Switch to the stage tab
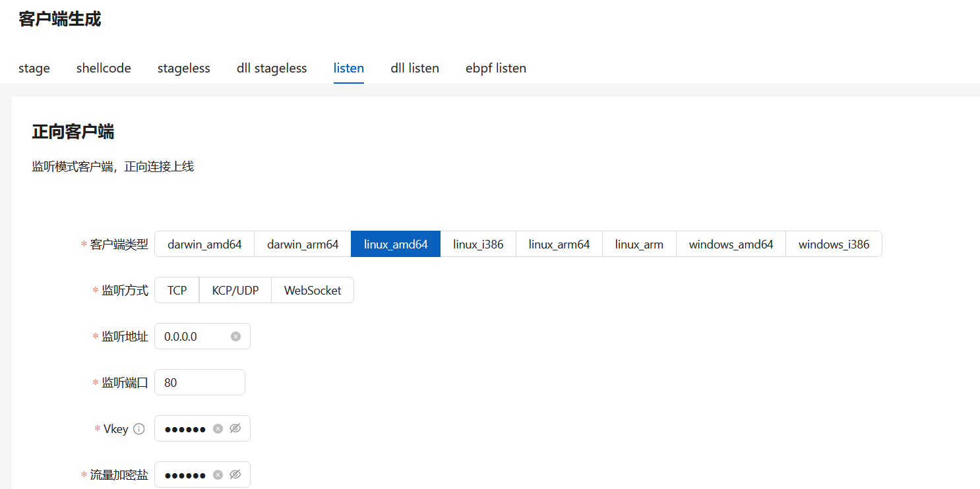Image resolution: width=980 pixels, height=489 pixels. (x=34, y=68)
